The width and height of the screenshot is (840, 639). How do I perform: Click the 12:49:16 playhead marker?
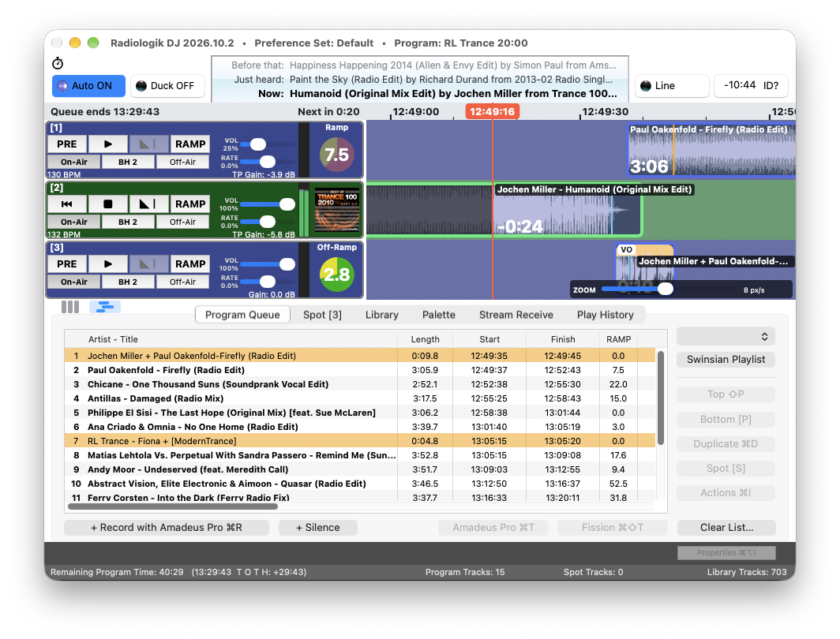point(493,111)
